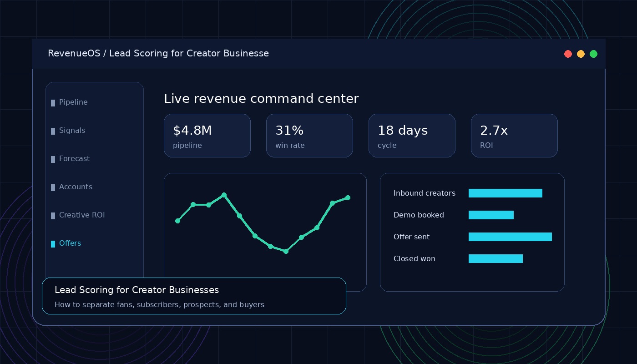Open the 'Lead Scoring for Creator Businesses' card
Image resolution: width=637 pixels, height=364 pixels.
194,296
